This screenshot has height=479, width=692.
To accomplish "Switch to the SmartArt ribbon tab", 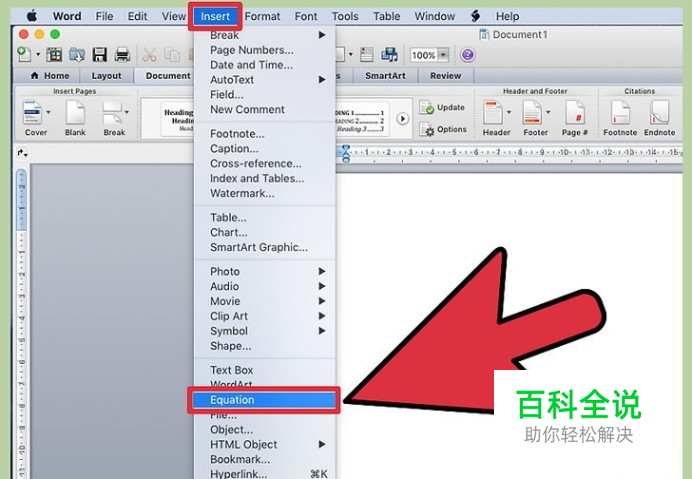I will [385, 76].
